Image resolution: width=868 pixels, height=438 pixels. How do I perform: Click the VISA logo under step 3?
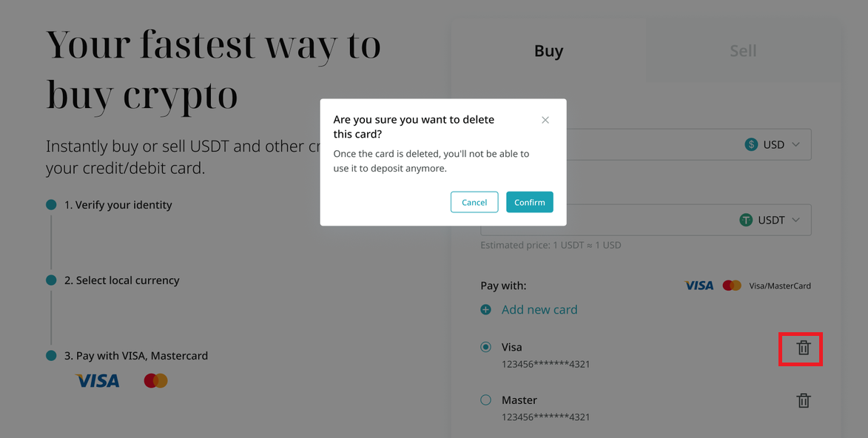[x=98, y=380]
